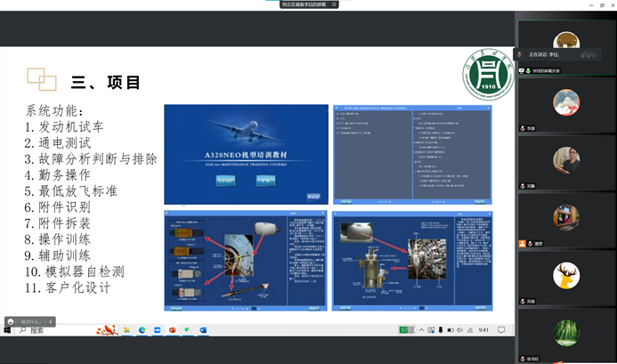This screenshot has height=364, width=617.
Task: Click the 9:41 clock in the taskbar
Action: pyautogui.click(x=483, y=330)
